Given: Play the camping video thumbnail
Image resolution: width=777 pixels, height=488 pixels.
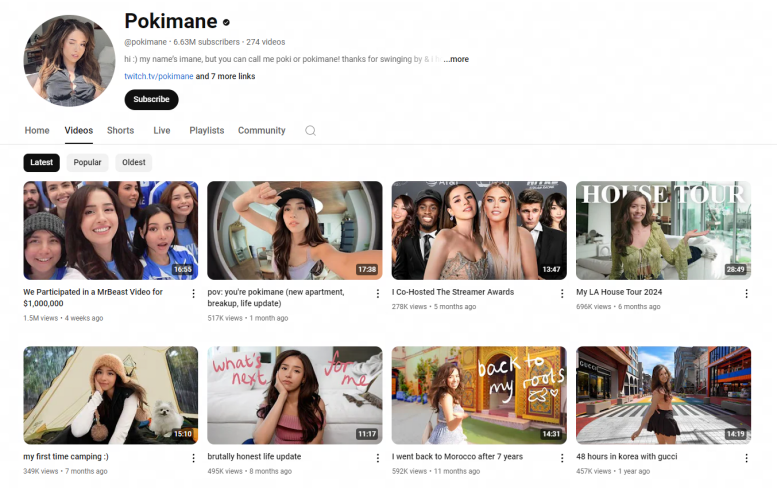Looking at the screenshot, I should pyautogui.click(x=111, y=395).
